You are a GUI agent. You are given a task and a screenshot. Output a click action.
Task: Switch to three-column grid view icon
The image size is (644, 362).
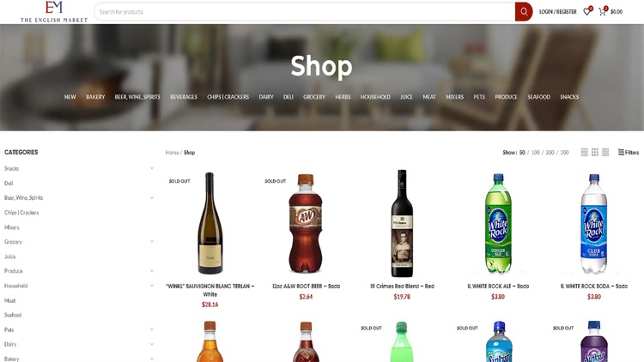[595, 153]
